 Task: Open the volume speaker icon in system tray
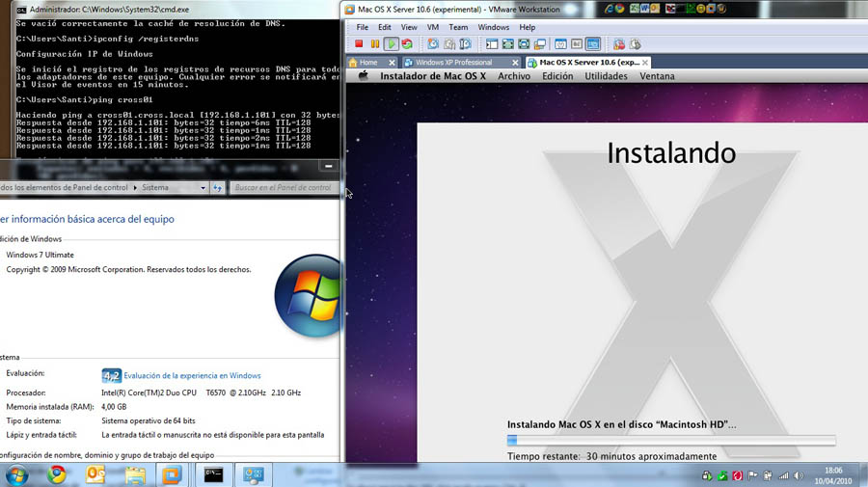799,475
